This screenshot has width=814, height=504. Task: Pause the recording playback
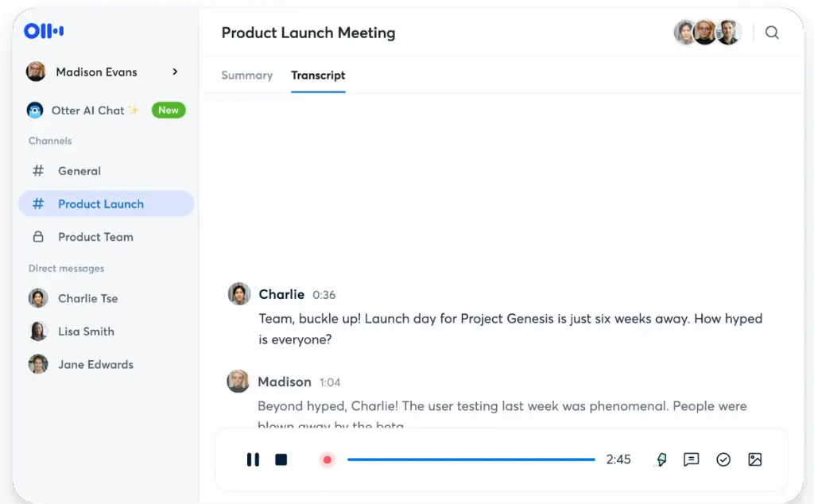tap(253, 459)
